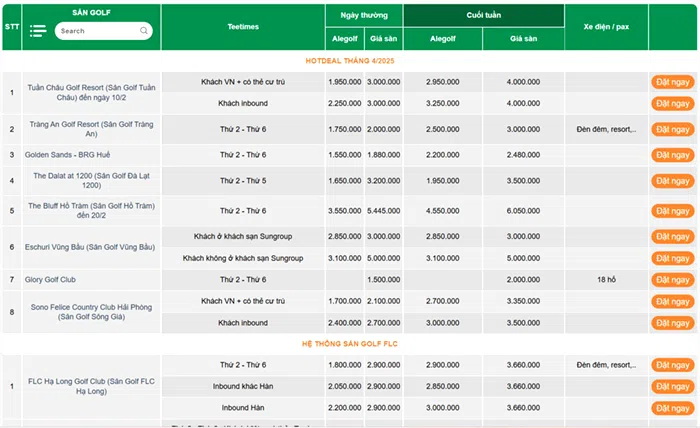Open Tràng An Golf Resort link
Viewport: 700px width, 428px height.
click(x=92, y=129)
